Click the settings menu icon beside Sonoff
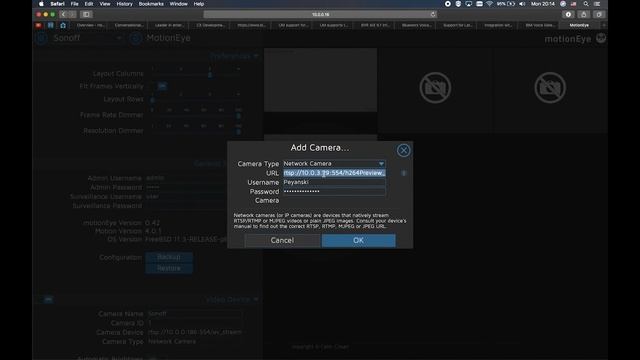Viewport: 640px width, 360px height. click(x=41, y=38)
